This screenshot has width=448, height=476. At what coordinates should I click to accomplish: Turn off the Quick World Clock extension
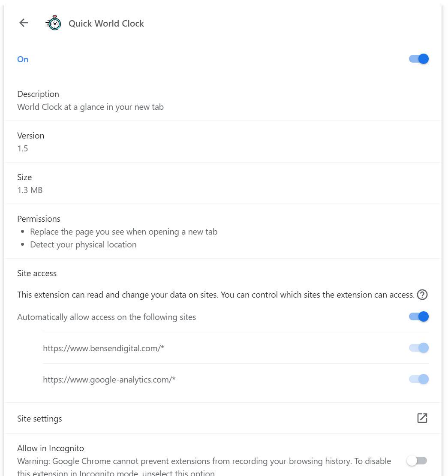[419, 59]
